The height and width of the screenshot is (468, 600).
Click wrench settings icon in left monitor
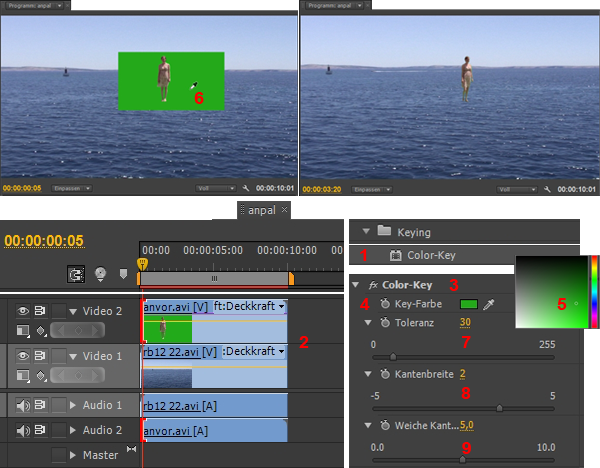pyautogui.click(x=245, y=187)
